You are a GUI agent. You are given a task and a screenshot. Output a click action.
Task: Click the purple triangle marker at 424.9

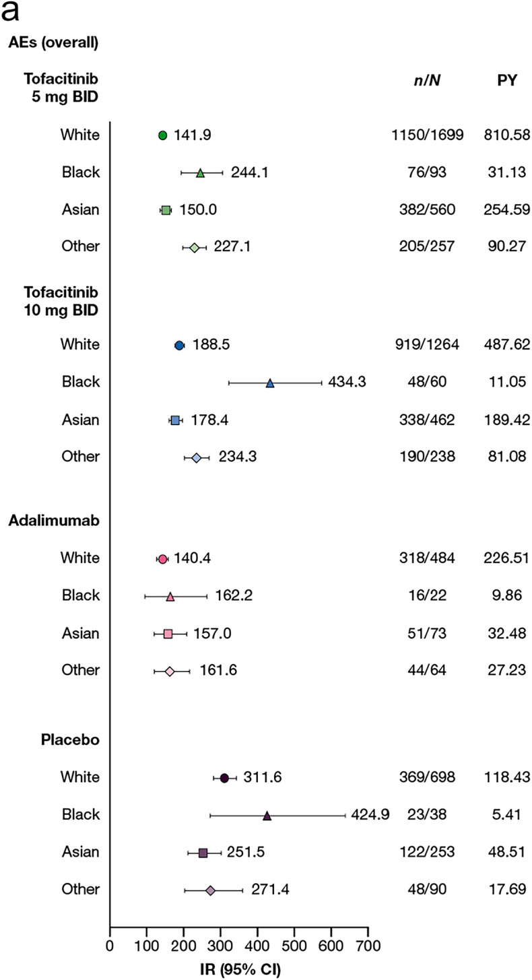point(267,816)
